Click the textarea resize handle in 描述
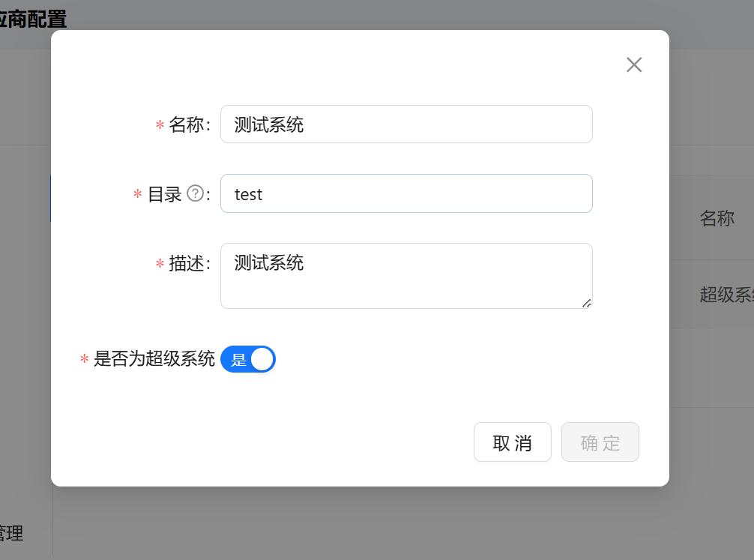This screenshot has width=754, height=560. [586, 303]
